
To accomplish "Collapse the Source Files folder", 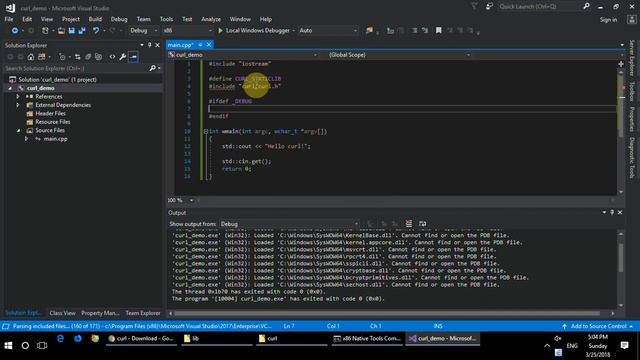I will tap(18, 131).
